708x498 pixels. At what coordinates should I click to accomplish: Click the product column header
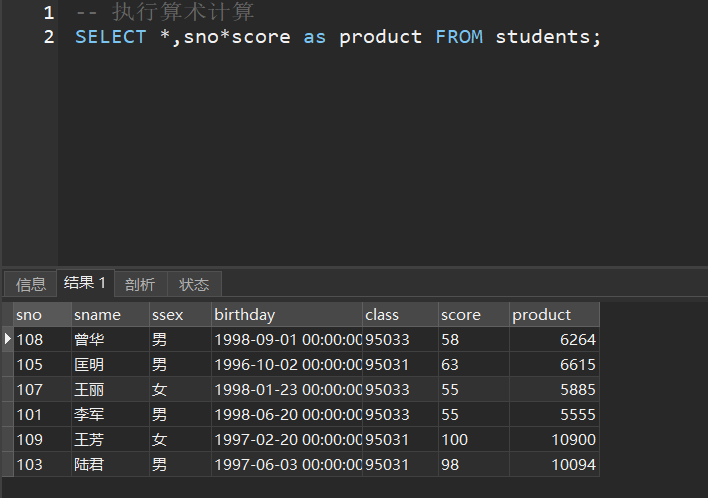(x=553, y=315)
